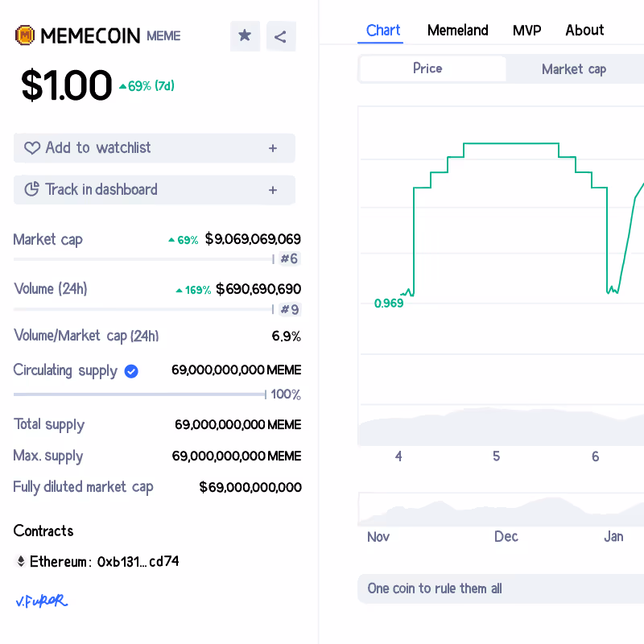
Task: Click the Nov–Jan timeline range selector
Action: (500, 510)
